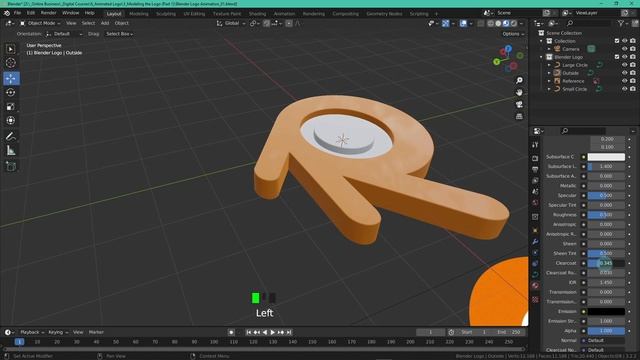Click the viewport Zoom magnifier icon
The width and height of the screenshot is (640, 360).
click(519, 80)
